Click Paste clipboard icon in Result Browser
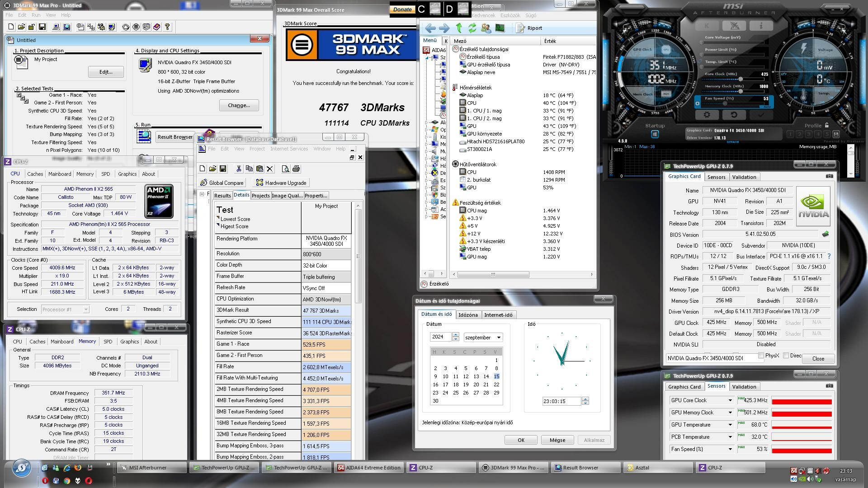The width and height of the screenshot is (868, 488). click(259, 169)
